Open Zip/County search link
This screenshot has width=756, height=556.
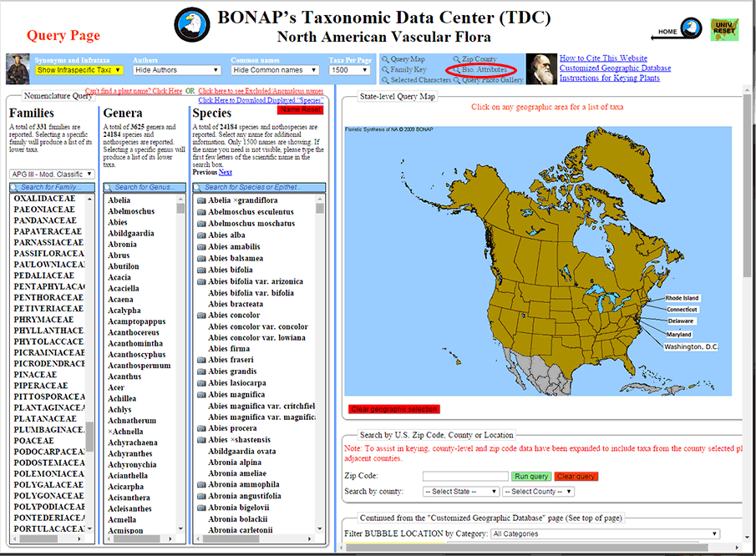pyautogui.click(x=475, y=59)
